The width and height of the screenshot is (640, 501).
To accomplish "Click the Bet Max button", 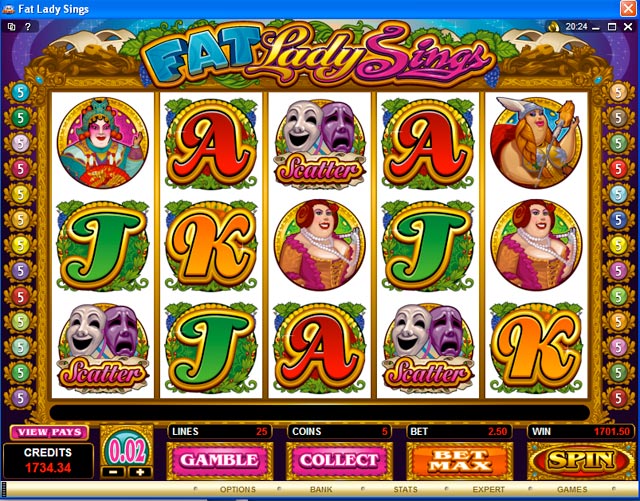I will 459,461.
